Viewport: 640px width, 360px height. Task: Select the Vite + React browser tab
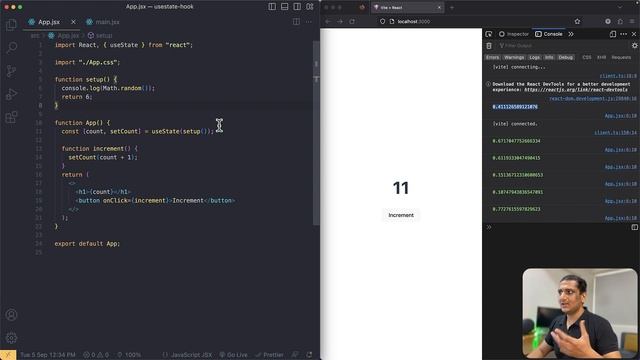coord(407,7)
